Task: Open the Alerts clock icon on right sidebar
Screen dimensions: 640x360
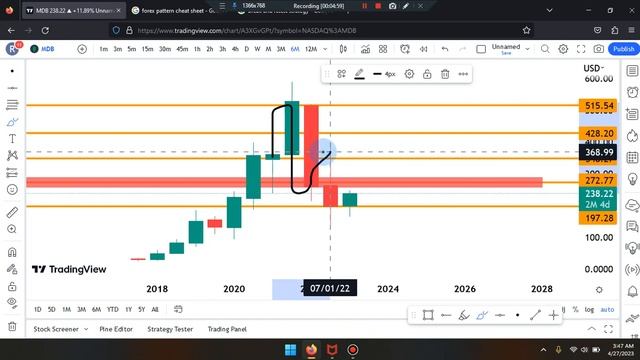Action: click(632, 92)
